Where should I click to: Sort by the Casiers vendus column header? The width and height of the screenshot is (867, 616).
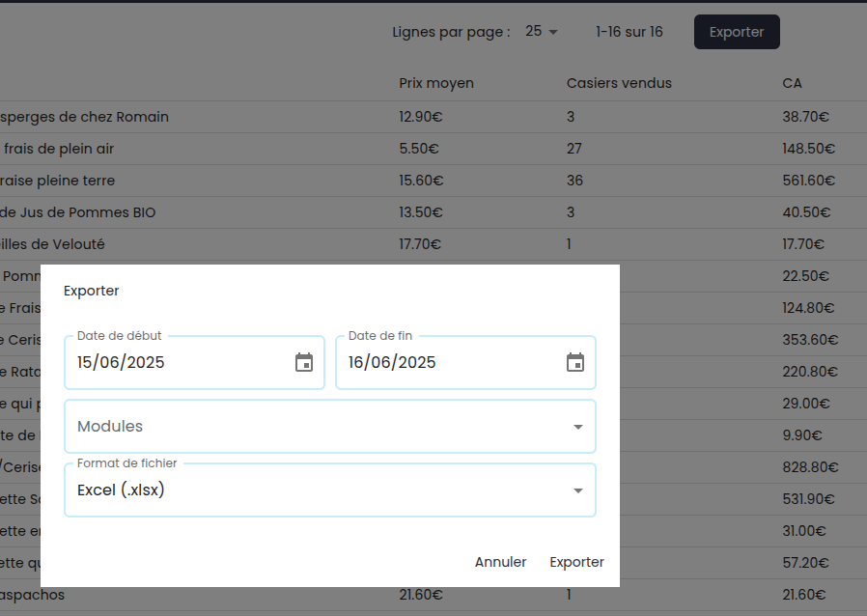coord(619,83)
